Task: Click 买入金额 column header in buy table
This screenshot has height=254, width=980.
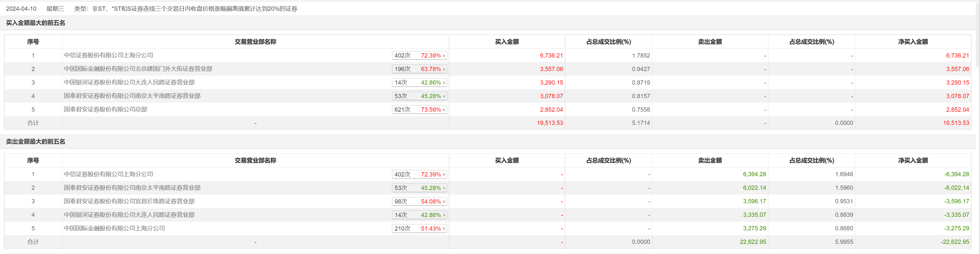Action: 507,42
